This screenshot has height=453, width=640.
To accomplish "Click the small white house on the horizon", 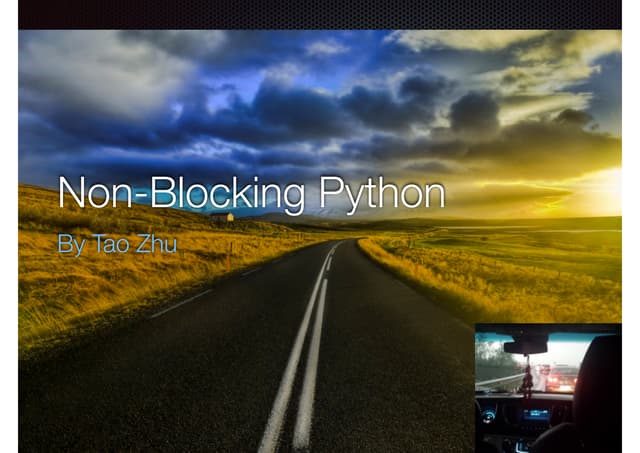I will (222, 216).
